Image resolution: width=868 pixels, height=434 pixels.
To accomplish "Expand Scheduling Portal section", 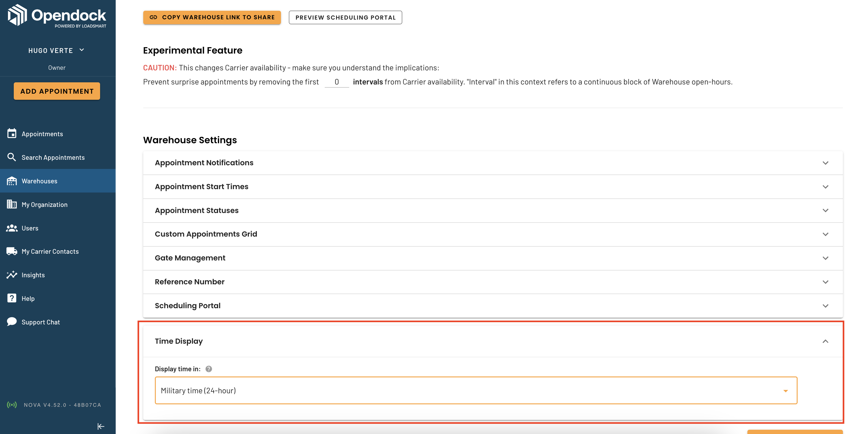I will coord(493,306).
